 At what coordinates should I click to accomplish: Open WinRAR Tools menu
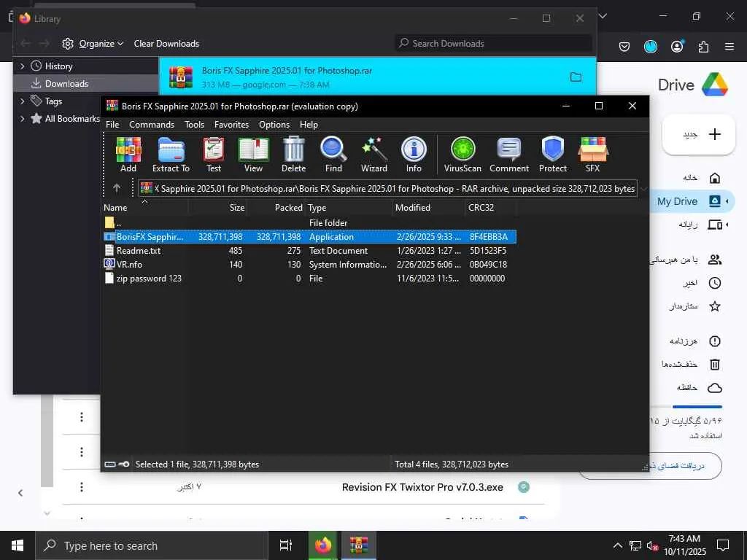[x=194, y=124]
